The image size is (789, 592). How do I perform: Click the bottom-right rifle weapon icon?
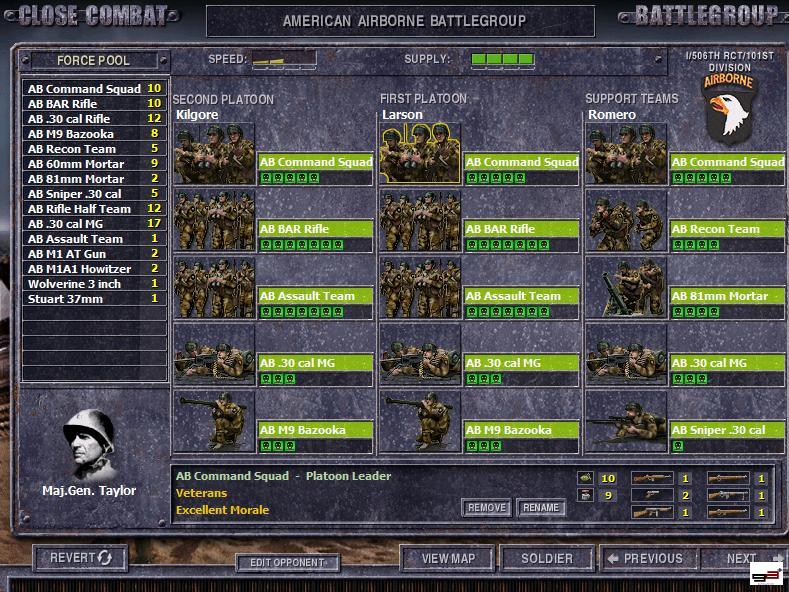[728, 512]
